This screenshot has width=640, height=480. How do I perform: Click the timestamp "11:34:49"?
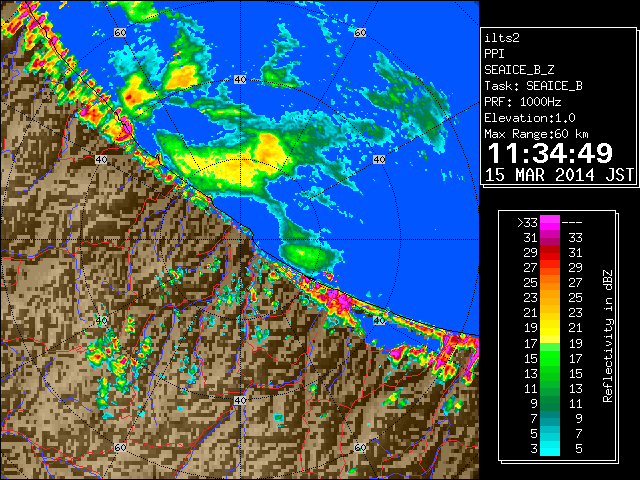[x=550, y=153]
